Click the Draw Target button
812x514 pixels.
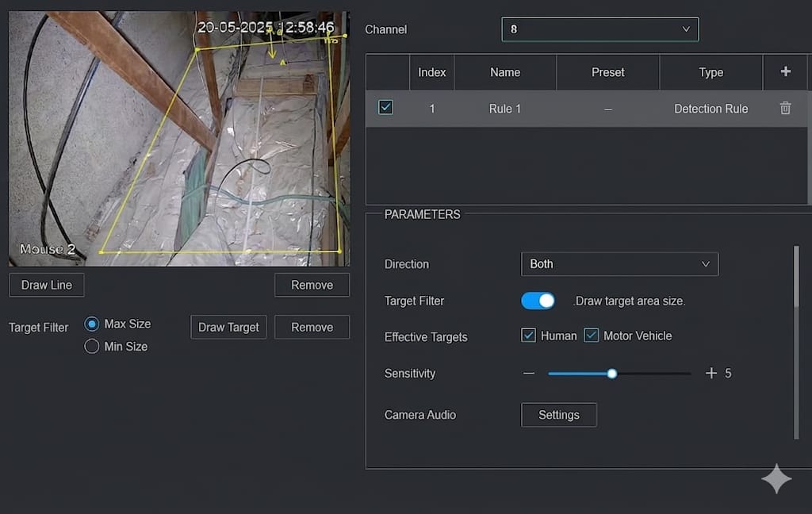click(228, 327)
